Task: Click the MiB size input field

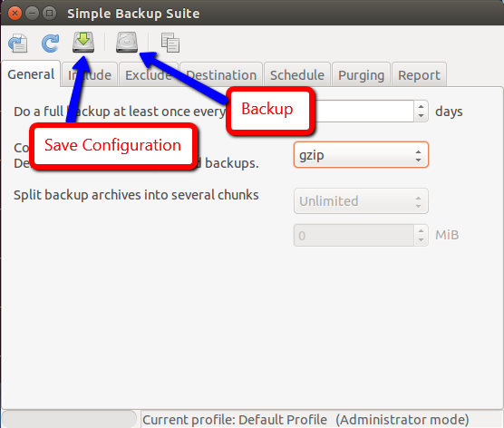Action: 354,236
